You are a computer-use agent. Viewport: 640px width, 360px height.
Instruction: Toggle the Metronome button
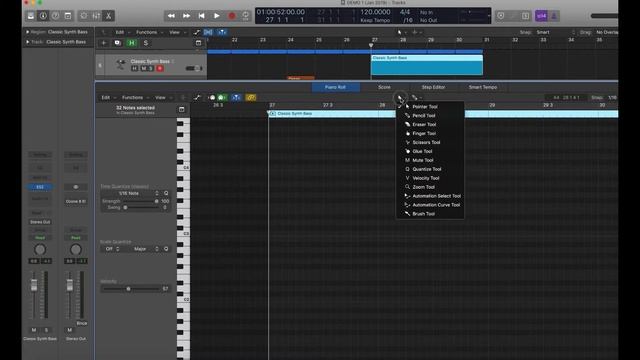[x=554, y=16]
